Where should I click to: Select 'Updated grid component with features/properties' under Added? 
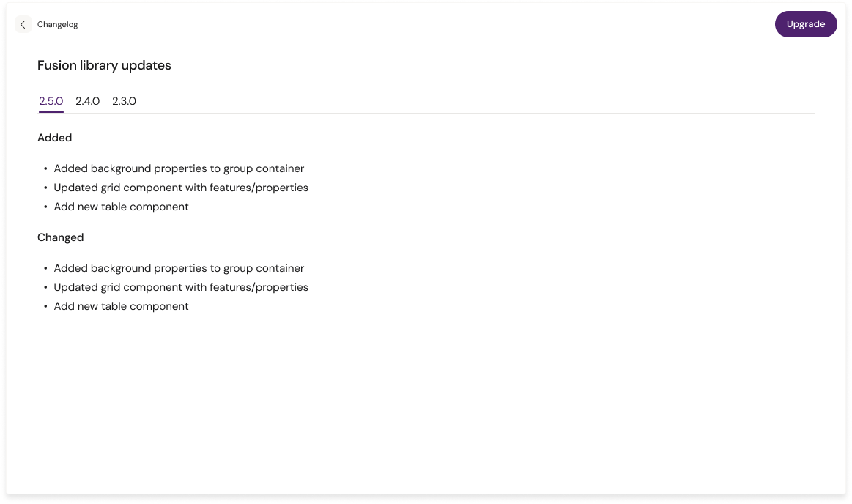tap(181, 188)
